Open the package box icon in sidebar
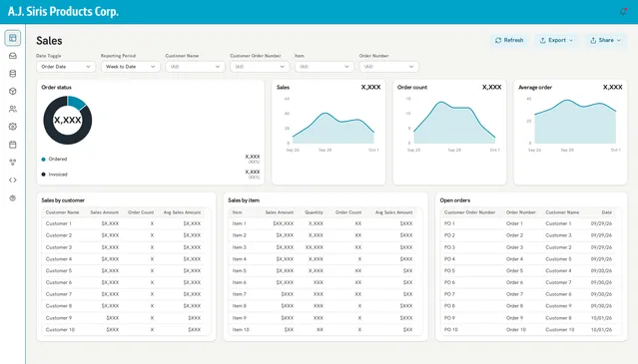Image resolution: width=638 pixels, height=364 pixels. pyautogui.click(x=13, y=92)
